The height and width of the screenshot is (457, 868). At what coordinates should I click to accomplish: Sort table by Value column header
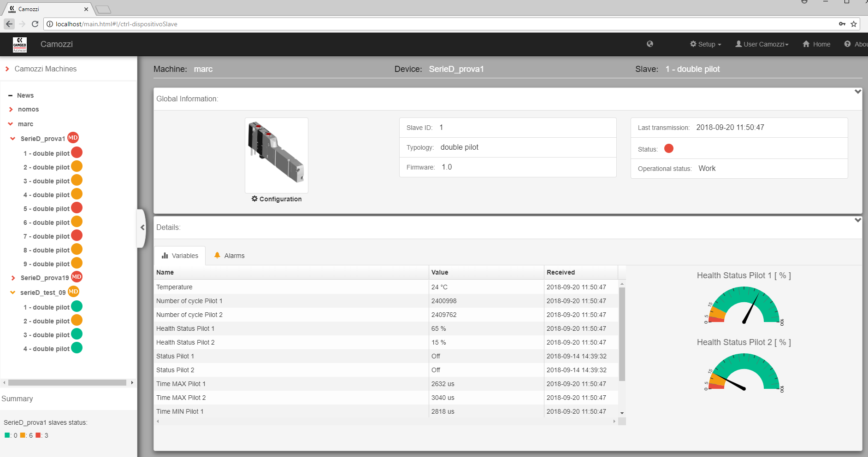click(486, 272)
